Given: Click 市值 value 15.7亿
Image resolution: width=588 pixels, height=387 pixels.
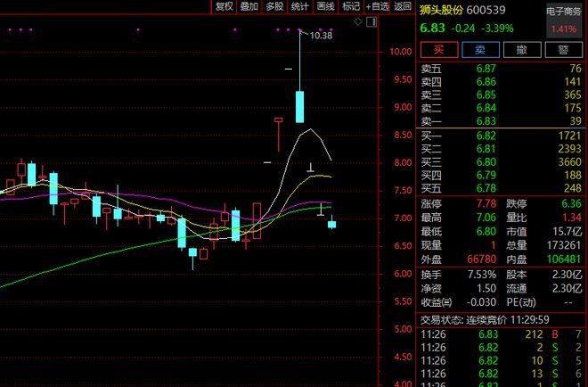Looking at the screenshot, I should [x=567, y=231].
